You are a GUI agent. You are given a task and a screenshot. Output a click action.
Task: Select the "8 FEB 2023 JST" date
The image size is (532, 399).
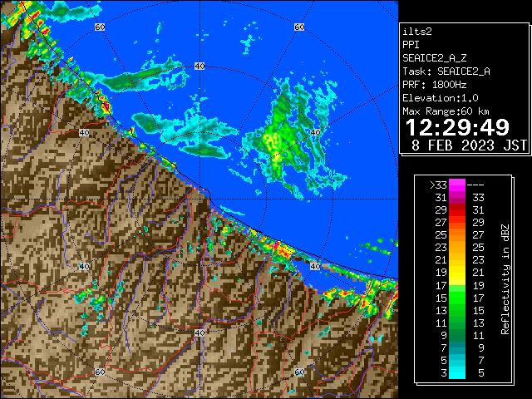(x=469, y=145)
